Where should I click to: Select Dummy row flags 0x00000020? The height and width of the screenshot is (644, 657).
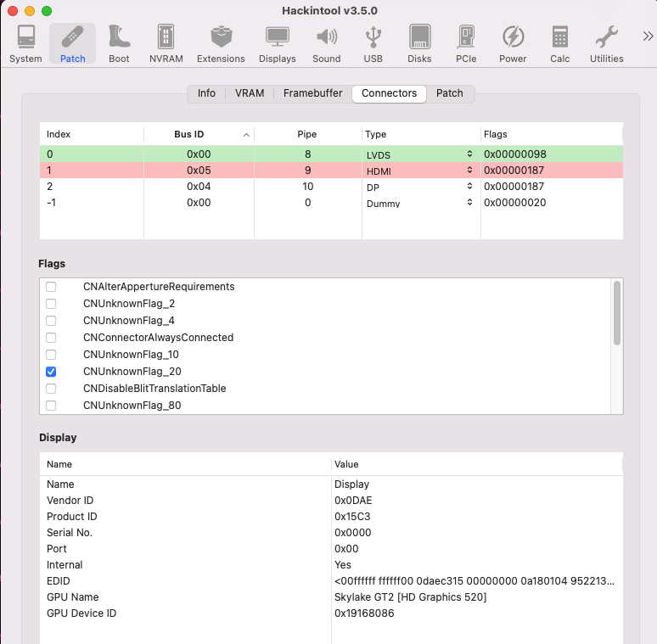coord(515,203)
